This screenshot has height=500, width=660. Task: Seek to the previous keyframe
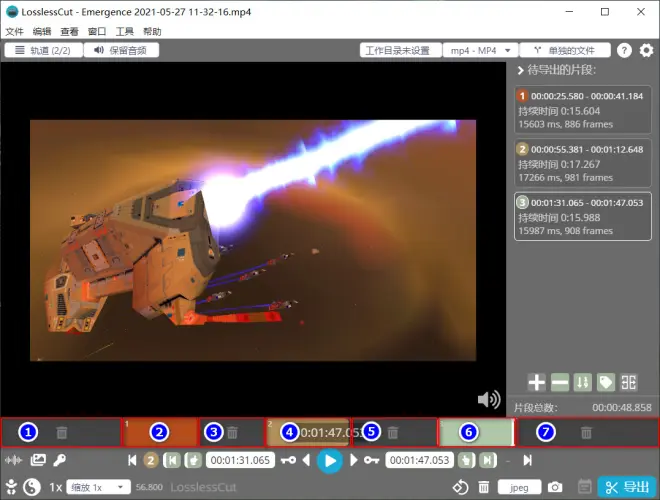coord(288,460)
